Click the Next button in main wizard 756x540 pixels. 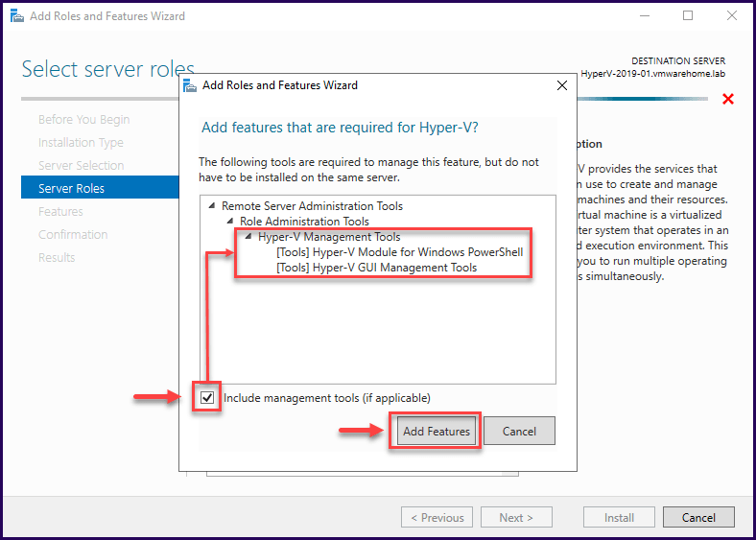click(x=516, y=518)
